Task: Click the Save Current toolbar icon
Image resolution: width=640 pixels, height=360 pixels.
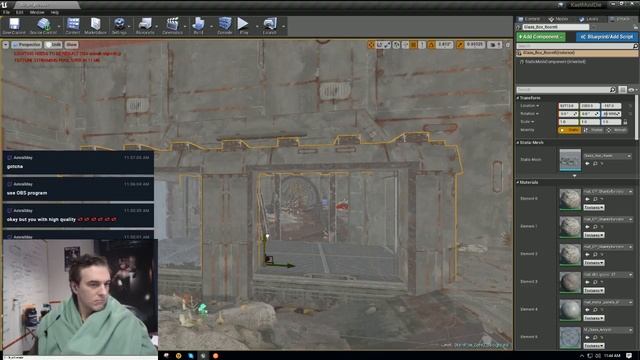Action: point(14,26)
